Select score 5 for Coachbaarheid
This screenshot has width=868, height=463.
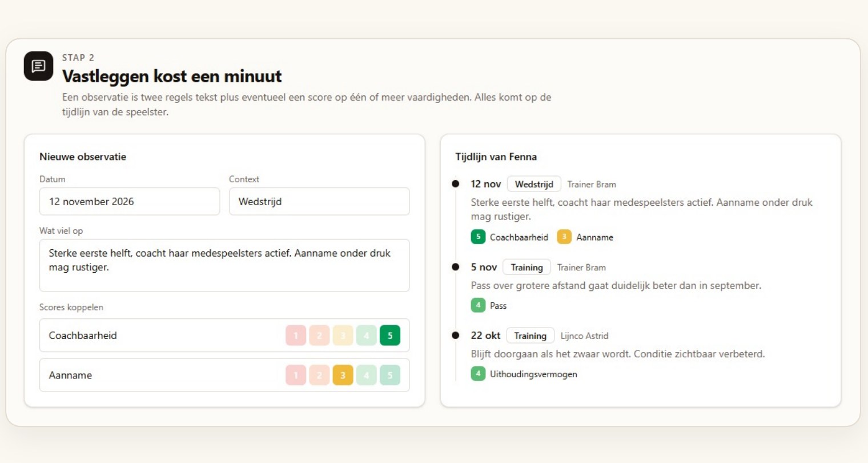[390, 336]
